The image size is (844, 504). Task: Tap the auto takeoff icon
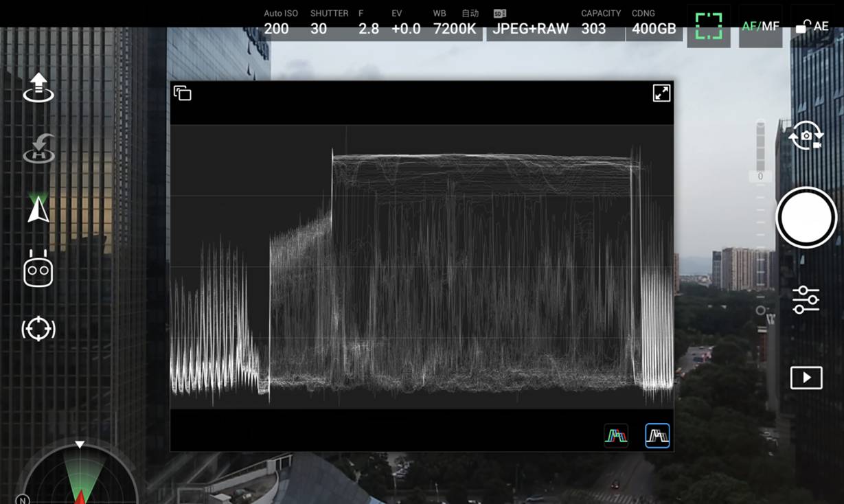38,87
